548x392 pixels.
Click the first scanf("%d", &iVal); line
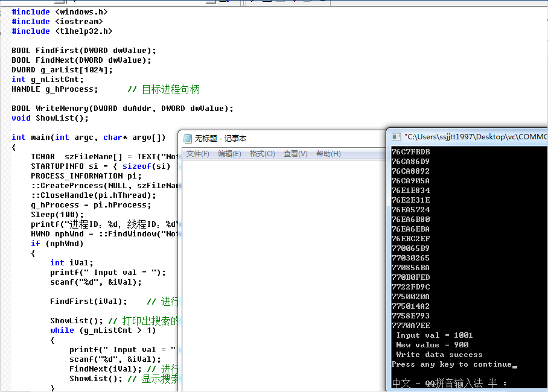point(96,282)
